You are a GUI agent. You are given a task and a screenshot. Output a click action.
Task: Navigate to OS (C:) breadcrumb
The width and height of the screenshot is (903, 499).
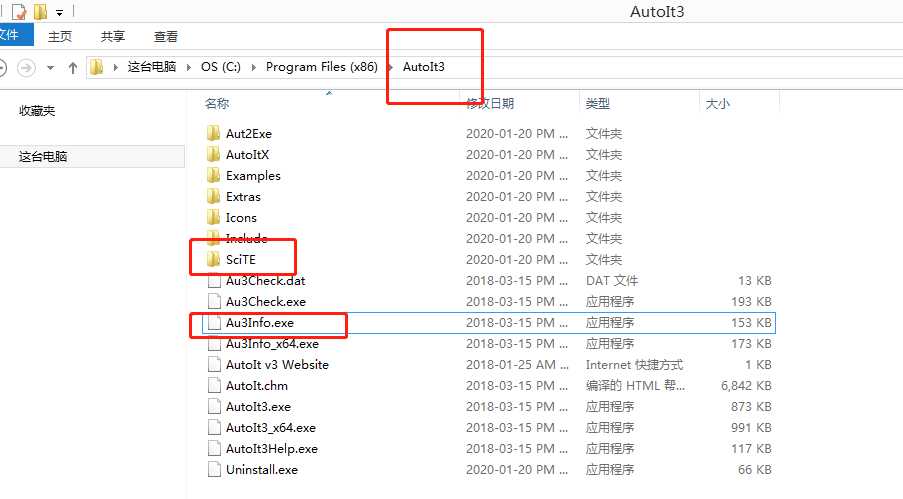coord(221,67)
